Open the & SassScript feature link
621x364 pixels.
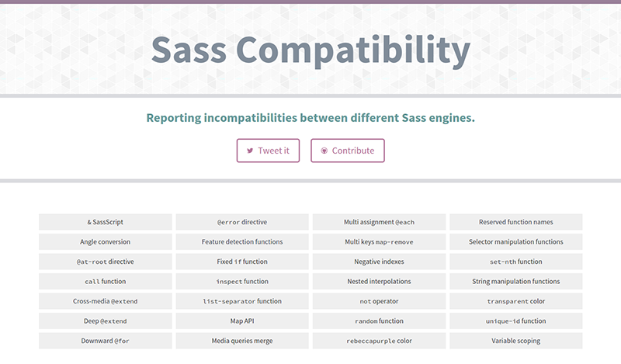click(106, 222)
